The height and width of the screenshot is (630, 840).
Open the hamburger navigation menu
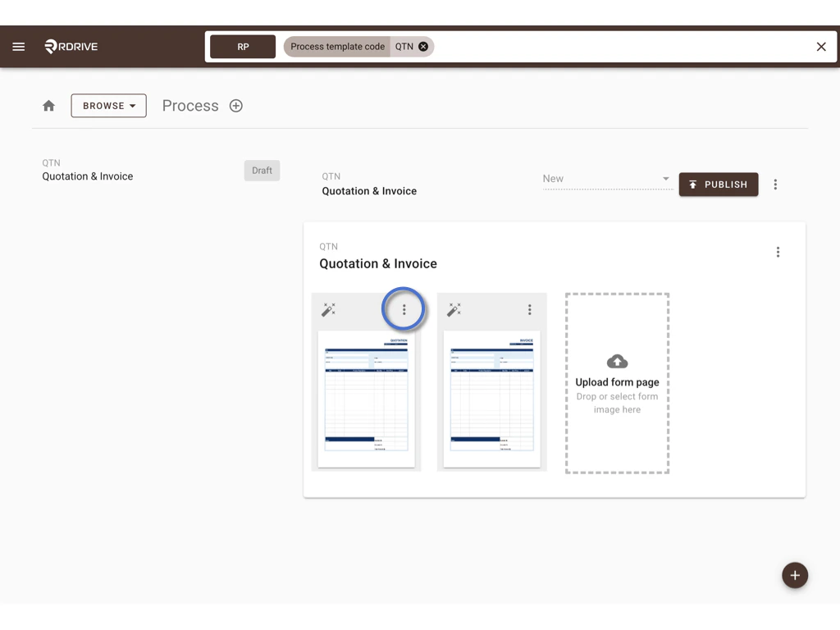point(19,46)
